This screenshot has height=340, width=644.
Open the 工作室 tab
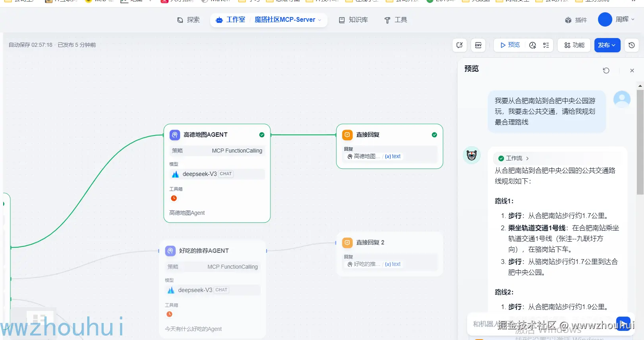(230, 20)
